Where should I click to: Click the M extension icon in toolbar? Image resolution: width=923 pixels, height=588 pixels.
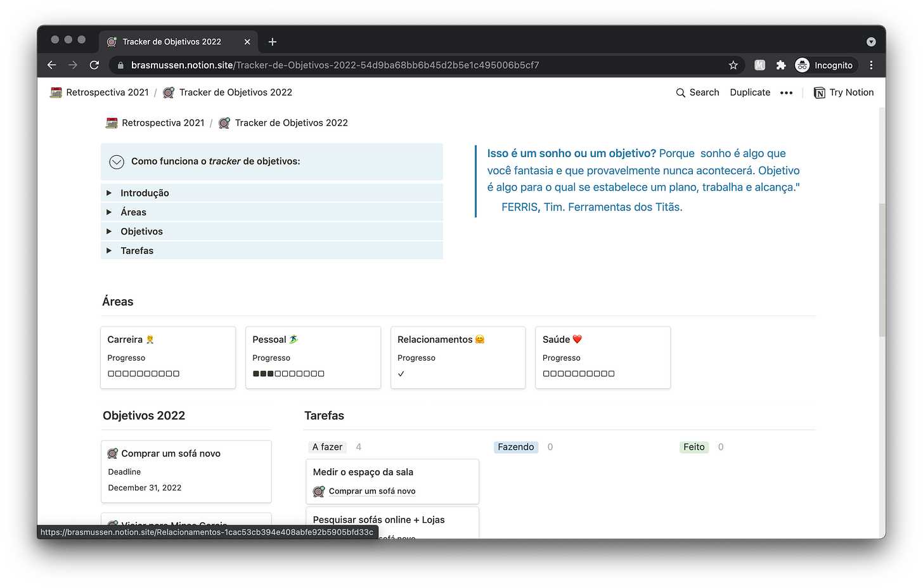[760, 65]
